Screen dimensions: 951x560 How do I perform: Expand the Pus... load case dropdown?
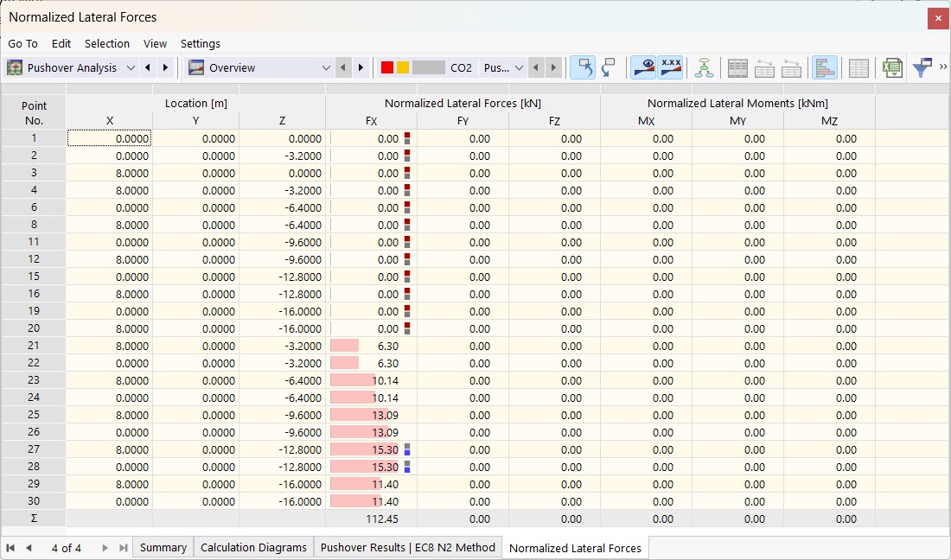[x=520, y=67]
